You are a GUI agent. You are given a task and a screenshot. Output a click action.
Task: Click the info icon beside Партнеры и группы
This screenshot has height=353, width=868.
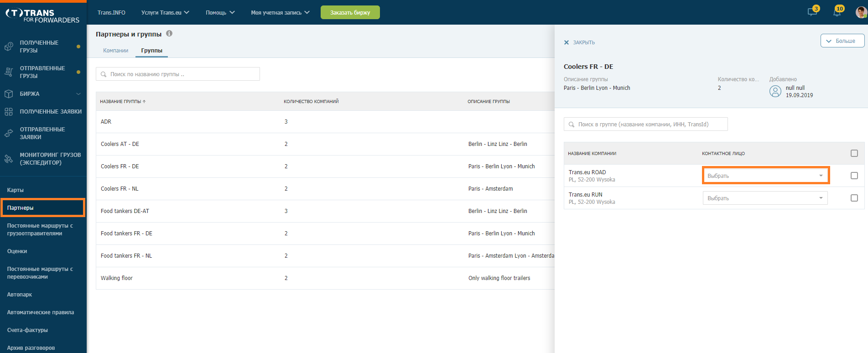point(169,33)
